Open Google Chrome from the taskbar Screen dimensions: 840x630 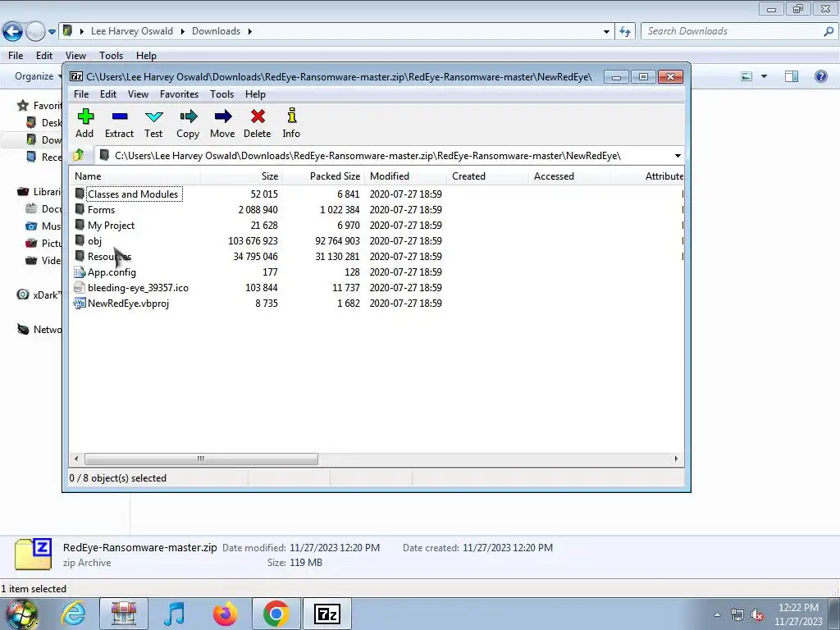click(x=276, y=614)
